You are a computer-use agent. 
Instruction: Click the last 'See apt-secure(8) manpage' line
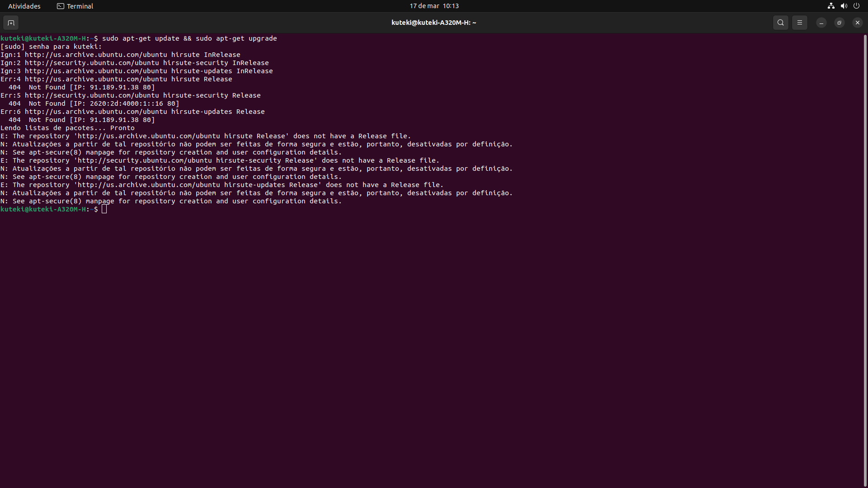tap(171, 201)
